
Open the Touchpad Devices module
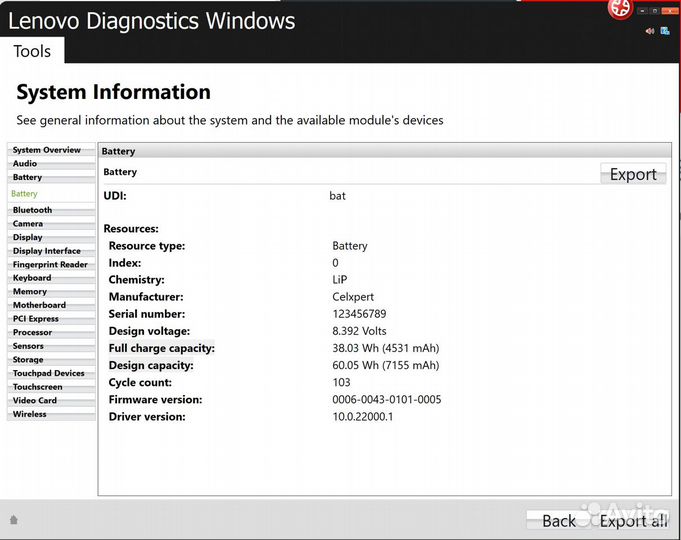[x=51, y=373]
